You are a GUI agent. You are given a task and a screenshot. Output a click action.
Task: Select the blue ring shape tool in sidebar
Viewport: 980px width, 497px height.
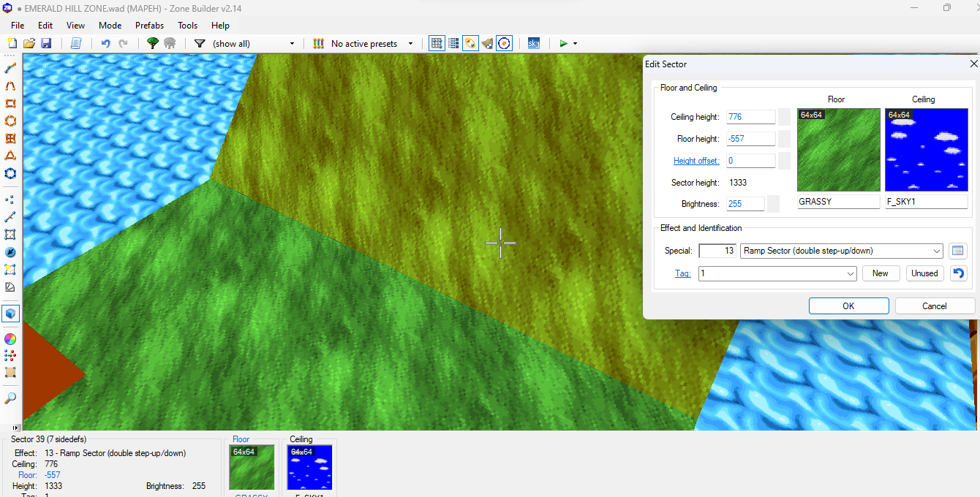point(10,173)
